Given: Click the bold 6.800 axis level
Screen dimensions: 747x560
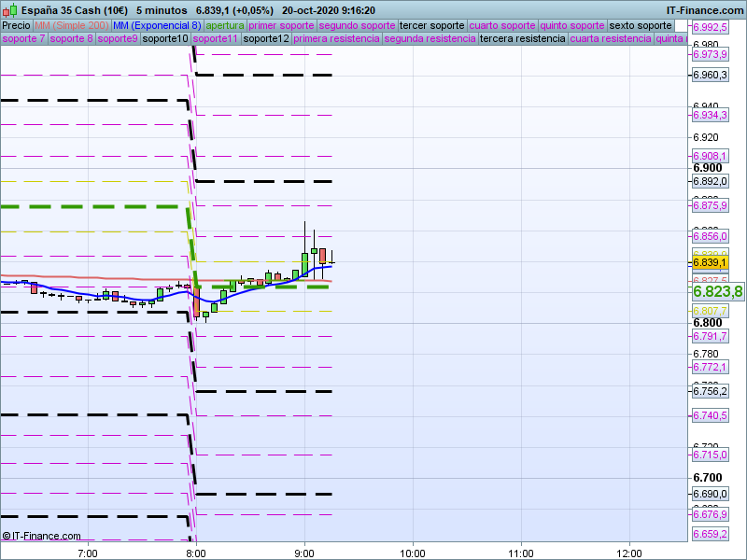Looking at the screenshot, I should pos(708,323).
